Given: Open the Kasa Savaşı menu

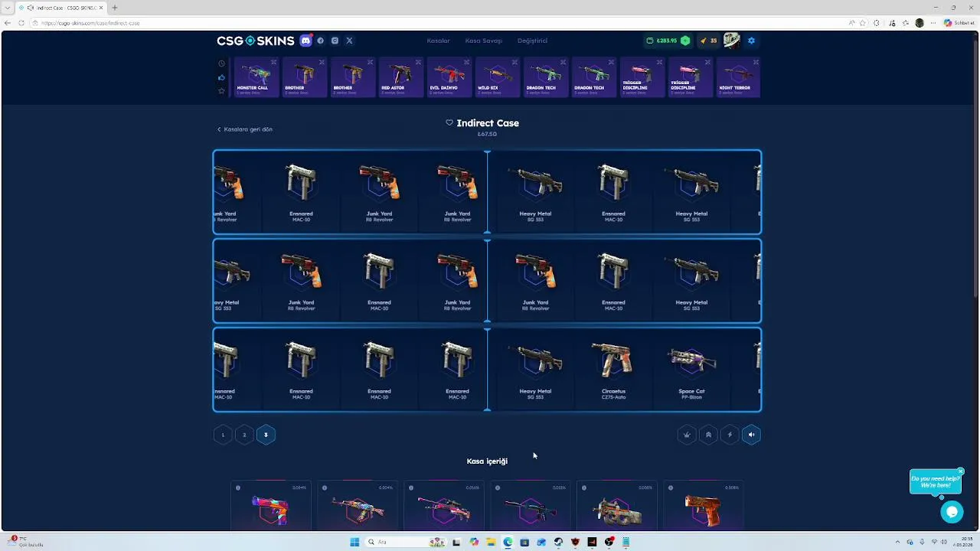Looking at the screenshot, I should (x=484, y=41).
